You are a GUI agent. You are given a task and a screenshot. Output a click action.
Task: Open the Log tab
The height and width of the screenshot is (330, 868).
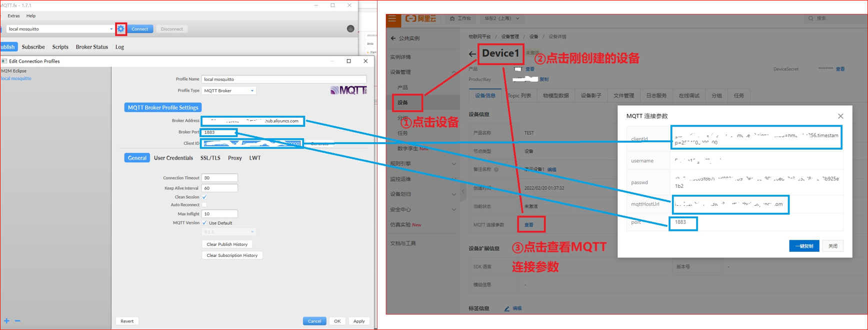tap(119, 47)
